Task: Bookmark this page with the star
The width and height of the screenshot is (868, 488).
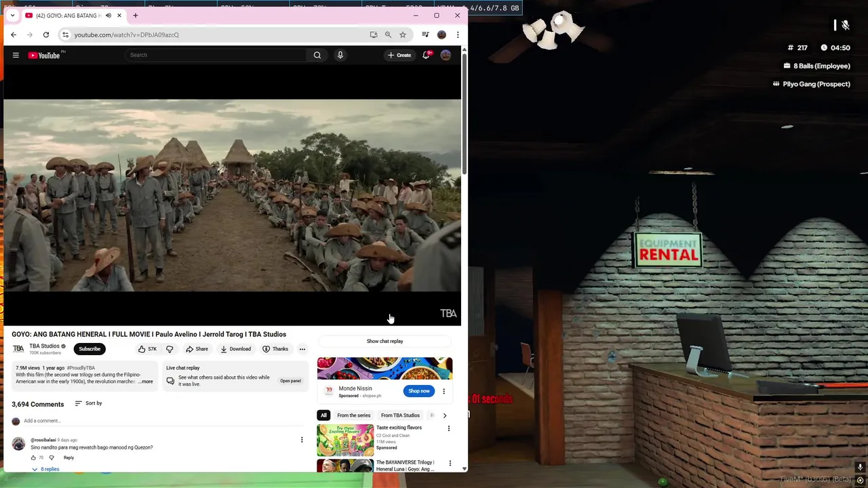Action: (403, 35)
